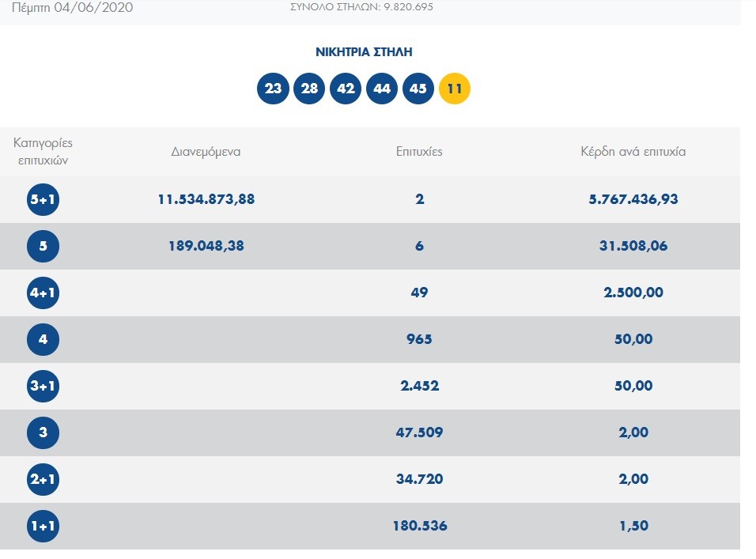This screenshot has width=756, height=559.
Task: Click the Διανεμόμενα column header
Action: [206, 152]
